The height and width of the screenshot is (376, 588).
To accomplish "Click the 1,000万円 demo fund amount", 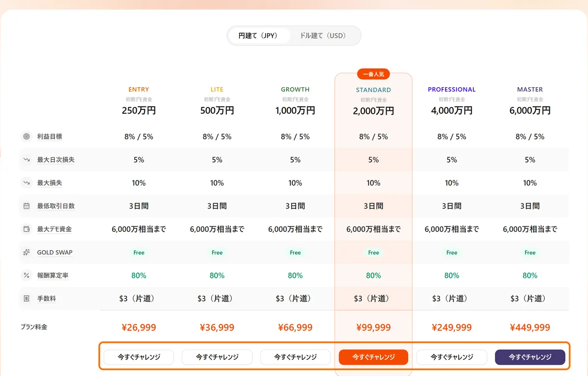I will coord(295,110).
